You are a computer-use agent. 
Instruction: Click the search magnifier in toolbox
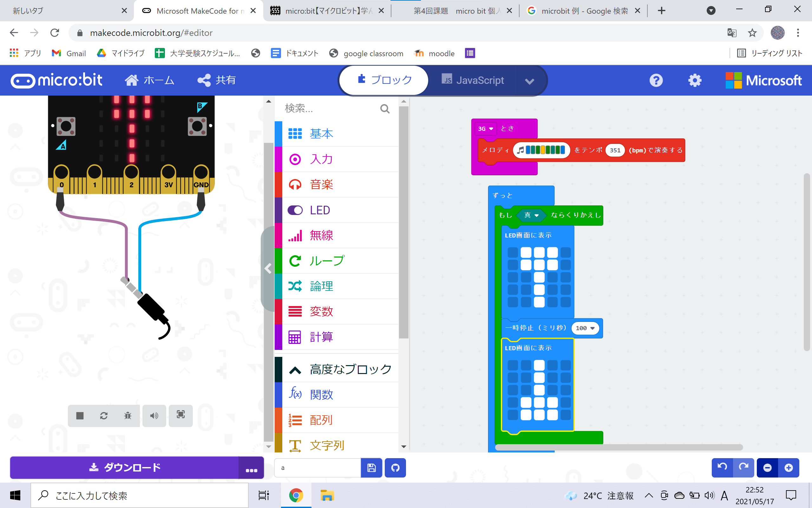pyautogui.click(x=385, y=109)
